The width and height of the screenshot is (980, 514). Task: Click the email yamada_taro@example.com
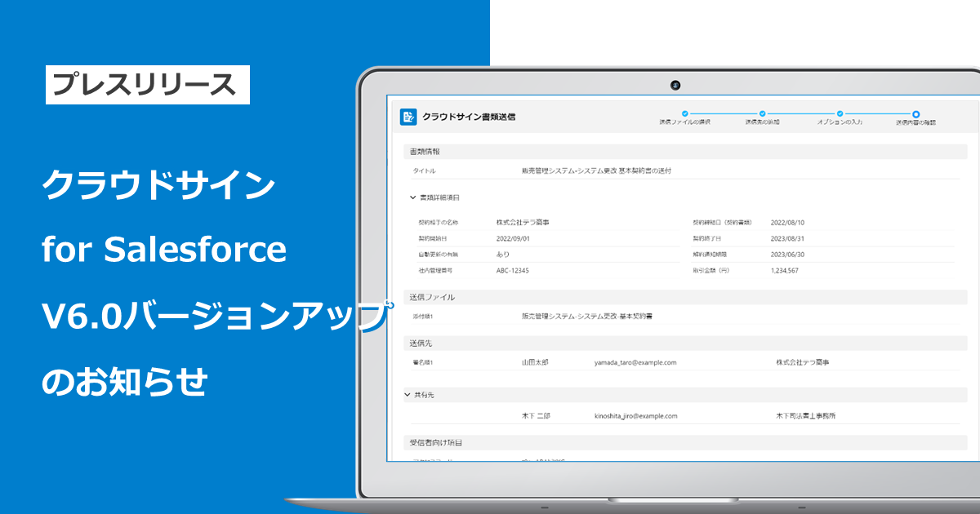point(635,362)
